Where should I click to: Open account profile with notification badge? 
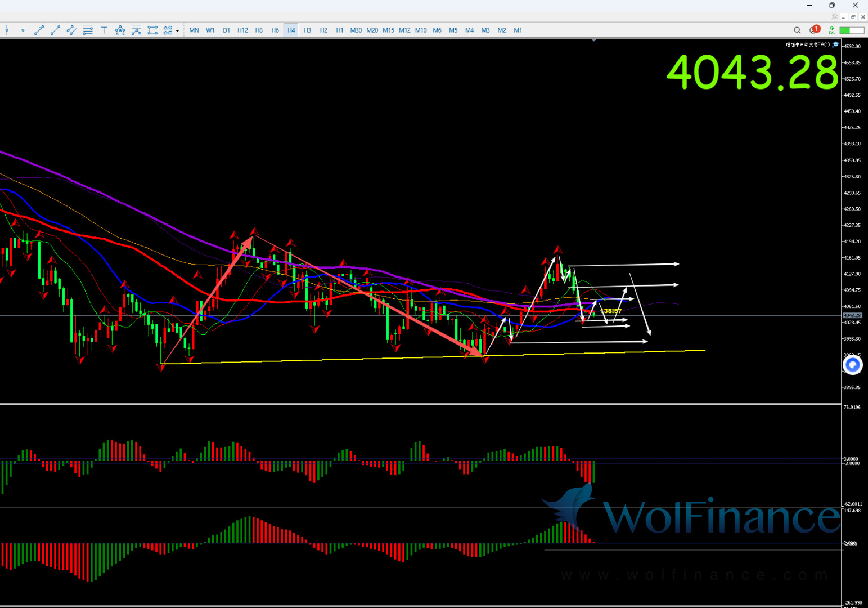815,30
